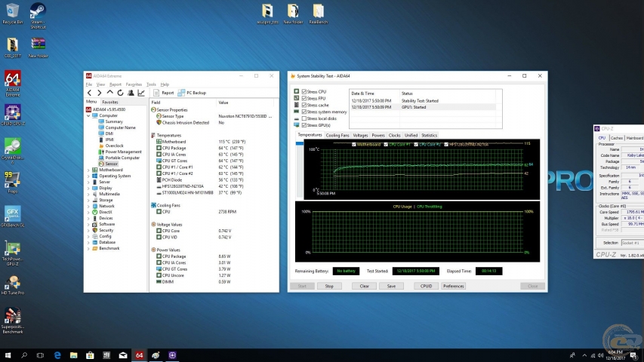The width and height of the screenshot is (644, 362).
Task: Expand the Multimedia tree node
Action: (88, 194)
